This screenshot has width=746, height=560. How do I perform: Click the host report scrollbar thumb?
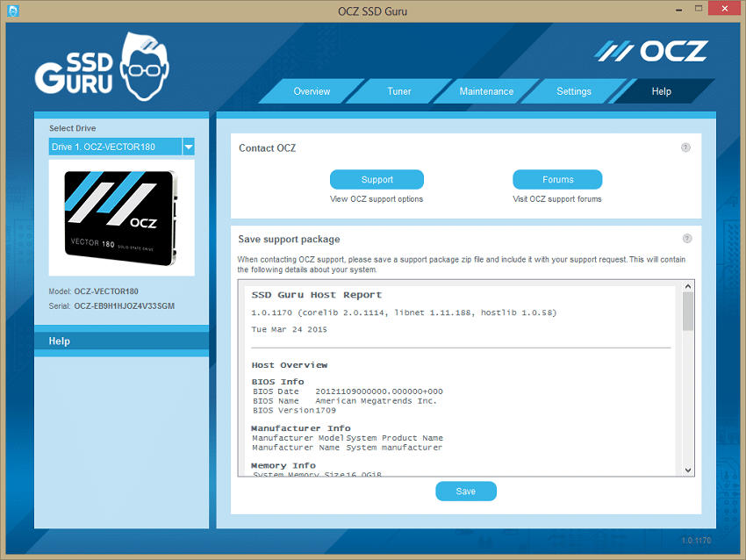687,312
